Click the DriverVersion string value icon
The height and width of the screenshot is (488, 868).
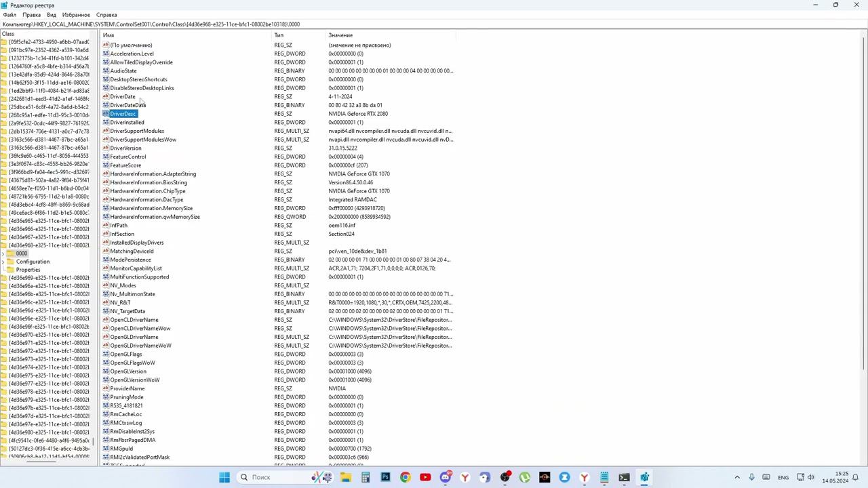(106, 148)
